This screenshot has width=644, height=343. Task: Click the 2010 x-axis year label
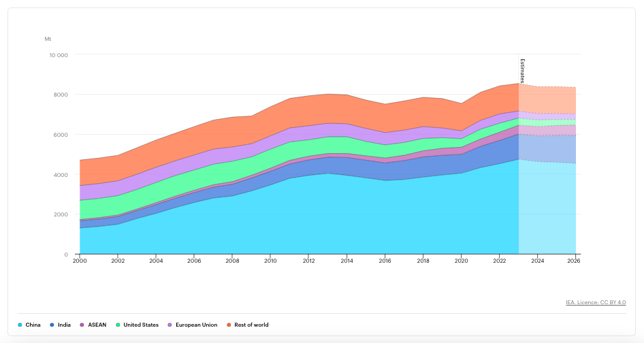click(270, 261)
